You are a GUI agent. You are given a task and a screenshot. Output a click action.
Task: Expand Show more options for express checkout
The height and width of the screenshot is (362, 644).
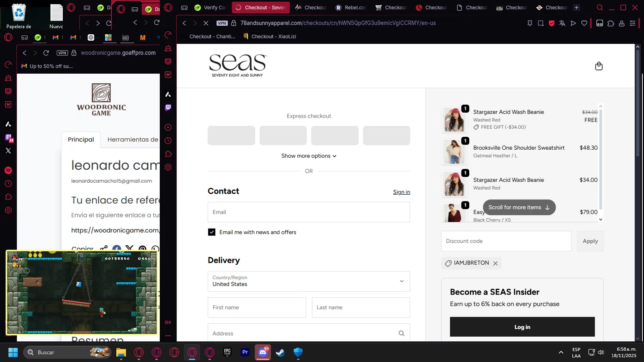[309, 156]
